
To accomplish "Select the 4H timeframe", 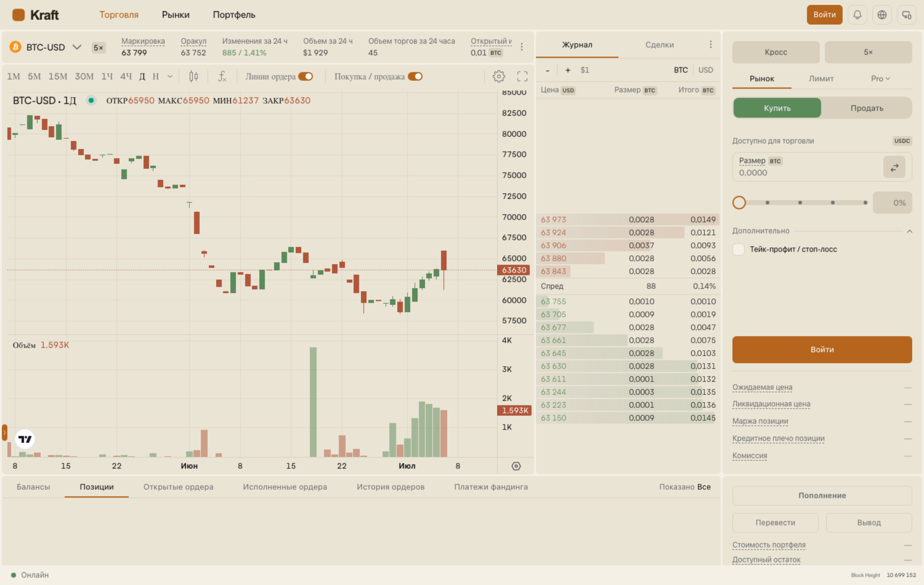I will [126, 76].
